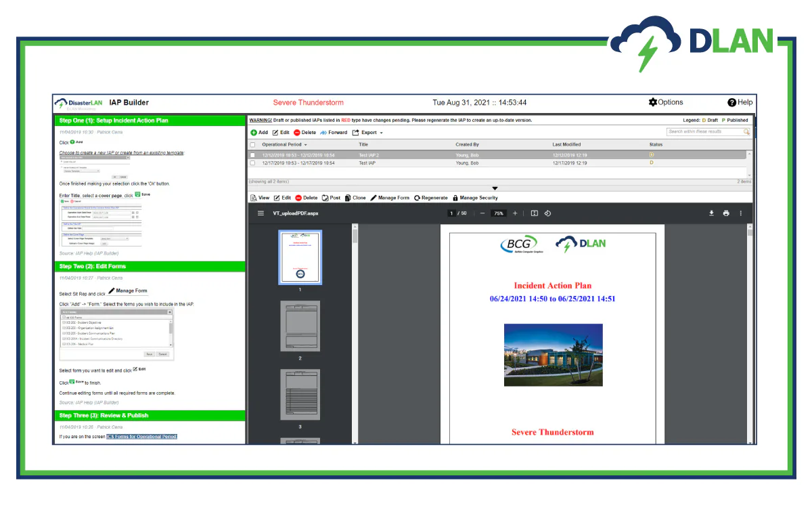Viewport: 812px width, 516px height.
Task: Click the Last Modified column header
Action: pos(566,145)
